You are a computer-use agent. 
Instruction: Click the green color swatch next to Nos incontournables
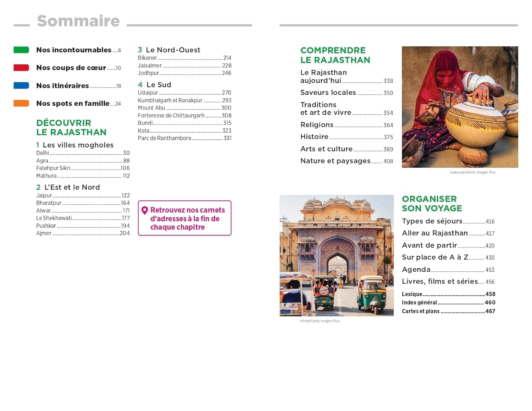[x=21, y=50]
